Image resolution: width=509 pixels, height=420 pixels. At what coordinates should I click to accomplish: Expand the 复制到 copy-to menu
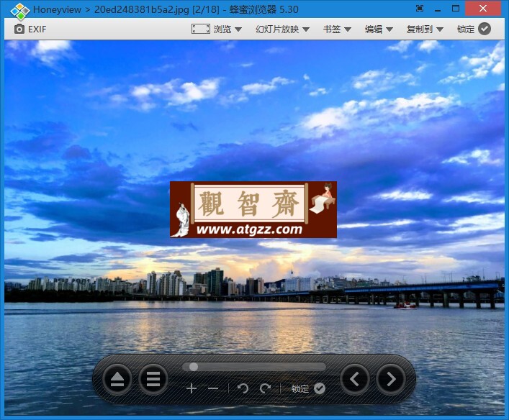425,29
